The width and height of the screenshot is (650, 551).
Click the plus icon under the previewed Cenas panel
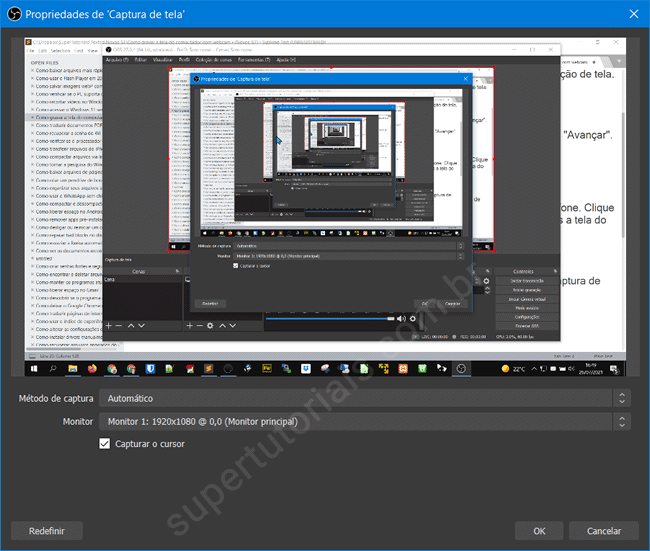[109, 326]
